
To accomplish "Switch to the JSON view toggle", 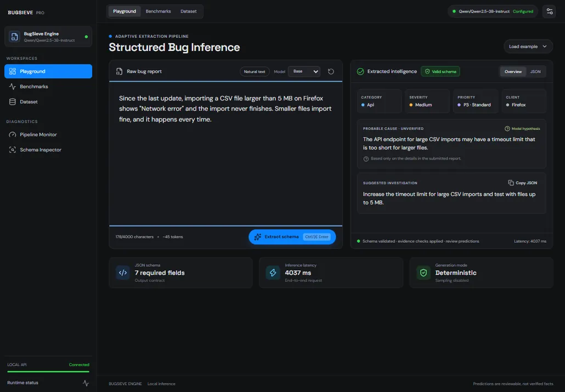I will tap(535, 71).
